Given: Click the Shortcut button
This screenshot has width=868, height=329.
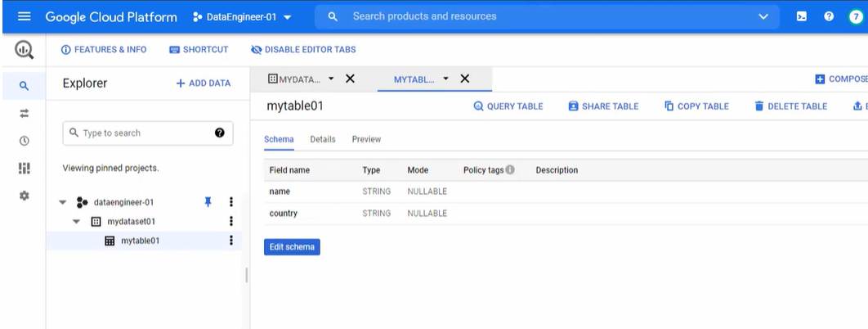Looking at the screenshot, I should 199,50.
